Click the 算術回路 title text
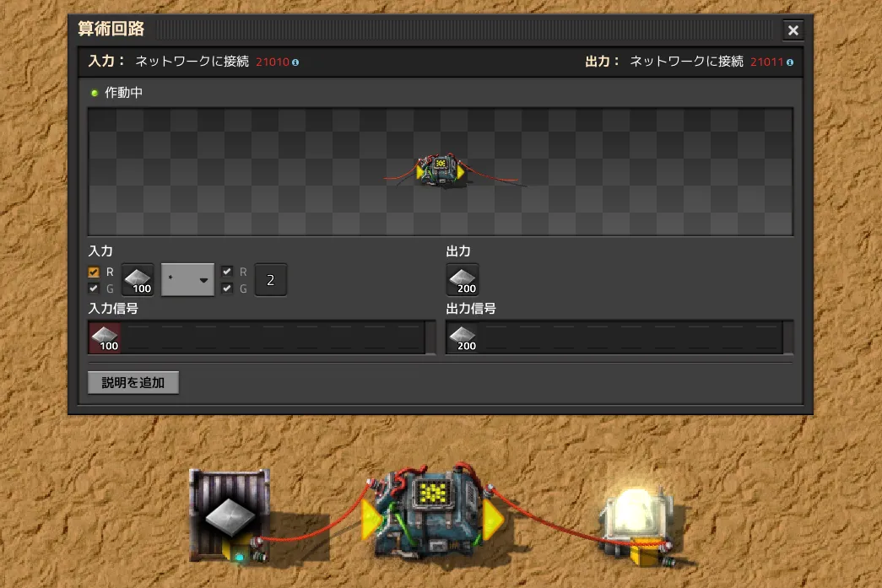The height and width of the screenshot is (588, 882). pos(111,29)
